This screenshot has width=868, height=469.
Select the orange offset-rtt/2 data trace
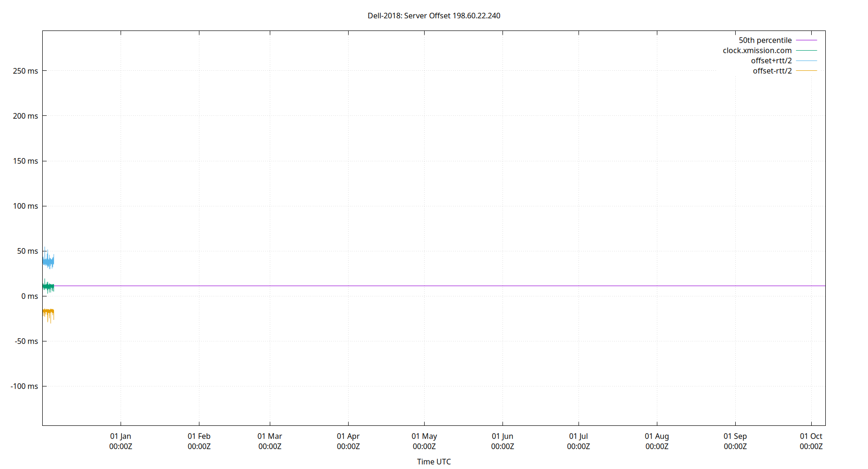click(48, 312)
